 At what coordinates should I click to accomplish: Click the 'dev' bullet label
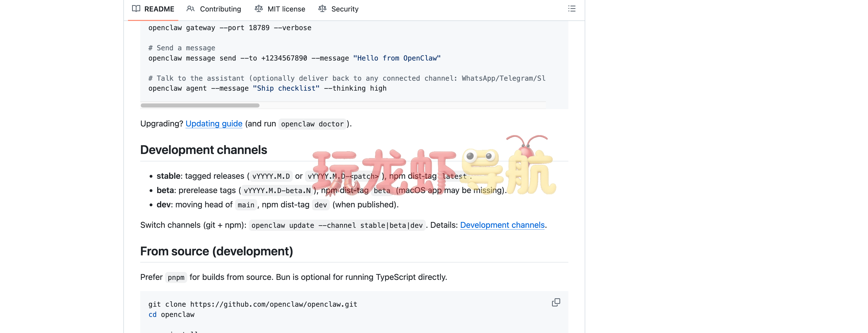tap(164, 204)
